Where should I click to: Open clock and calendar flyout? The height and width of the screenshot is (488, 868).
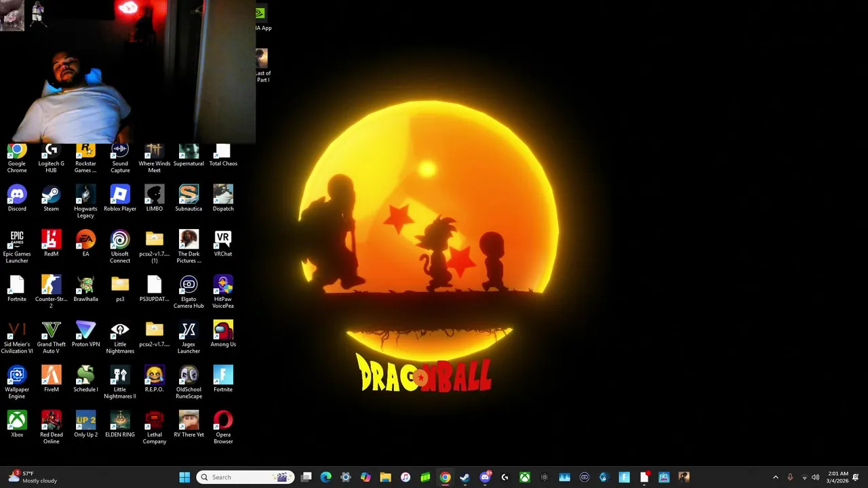click(x=838, y=477)
